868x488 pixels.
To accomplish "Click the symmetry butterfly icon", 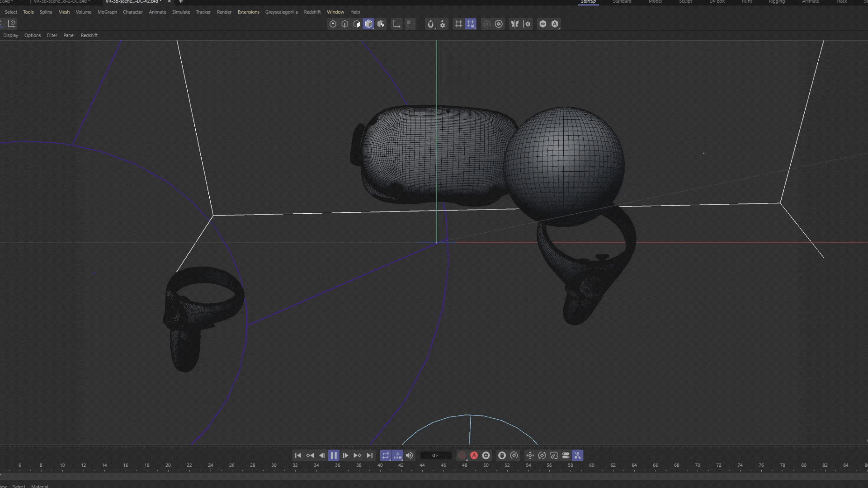I will pos(515,24).
